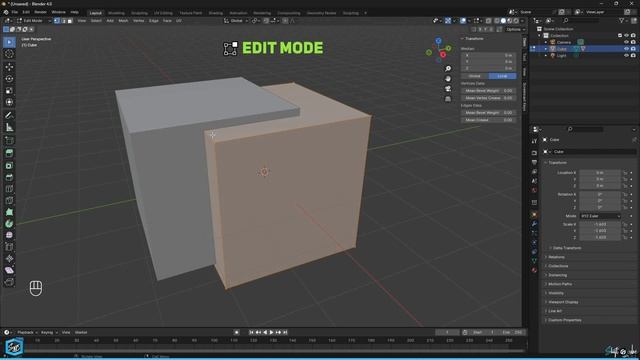Hide the Camera in viewport eye icon
Viewport: 640px width, 360px height.
[626, 42]
